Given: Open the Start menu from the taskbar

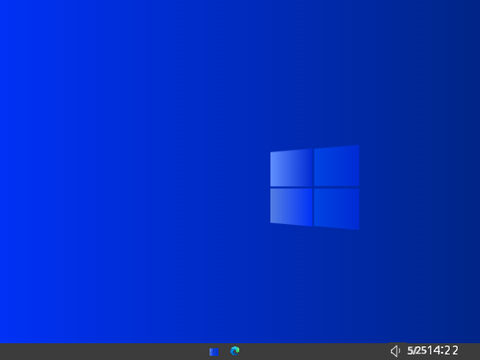Looking at the screenshot, I should (214, 351).
